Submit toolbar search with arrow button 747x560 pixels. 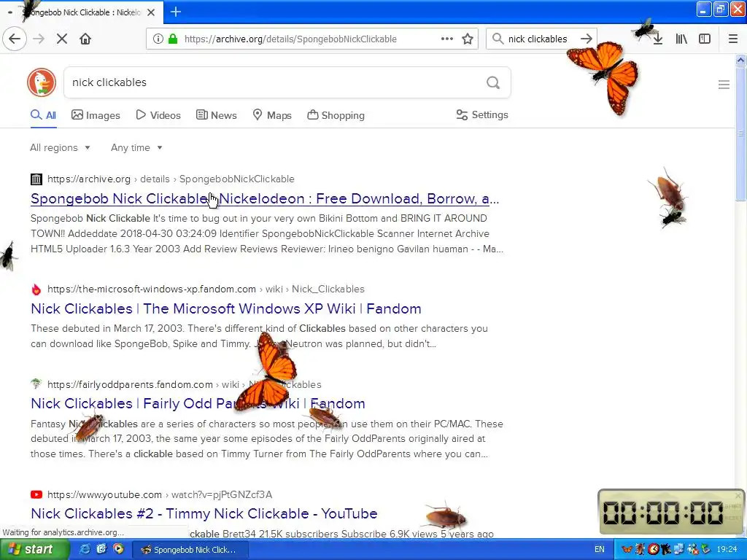click(587, 39)
